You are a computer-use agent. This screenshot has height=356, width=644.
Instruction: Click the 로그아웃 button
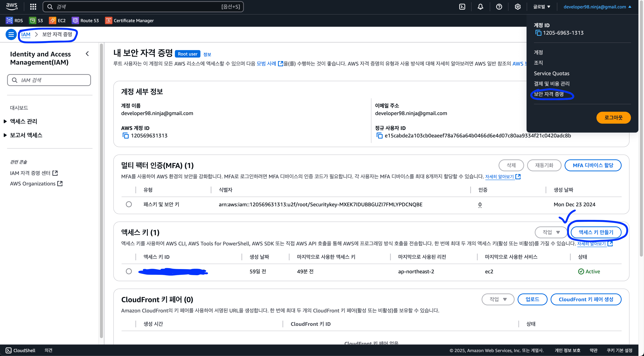pyautogui.click(x=613, y=117)
